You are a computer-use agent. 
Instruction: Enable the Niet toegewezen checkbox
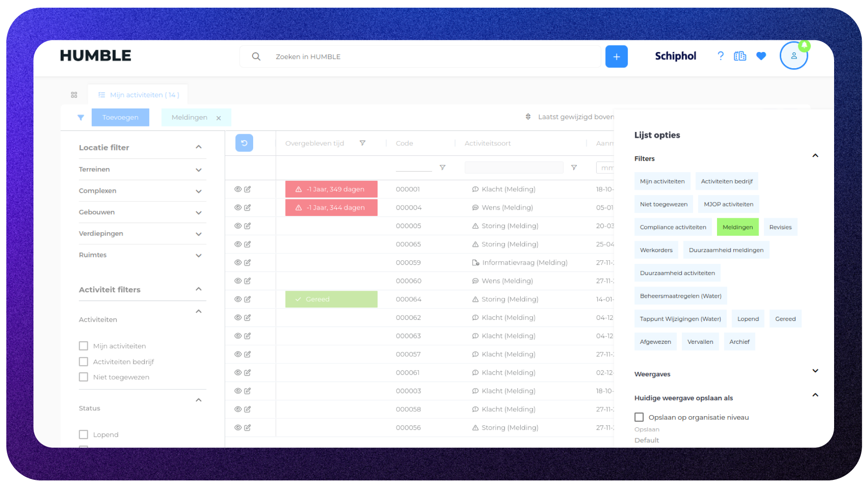click(84, 377)
